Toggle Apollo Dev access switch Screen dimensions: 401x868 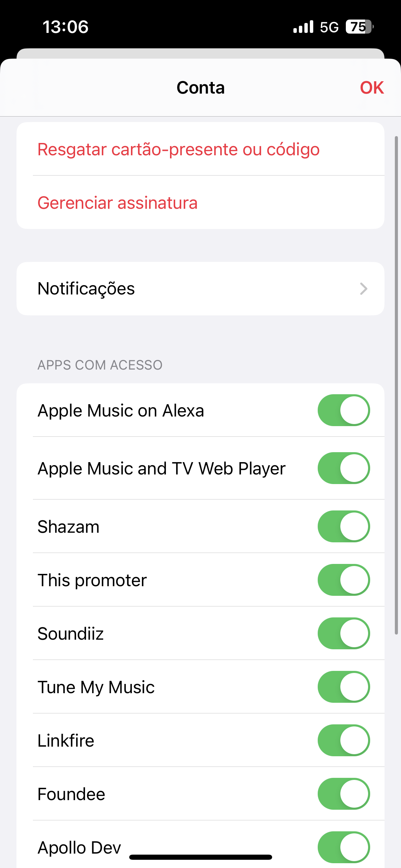click(343, 847)
